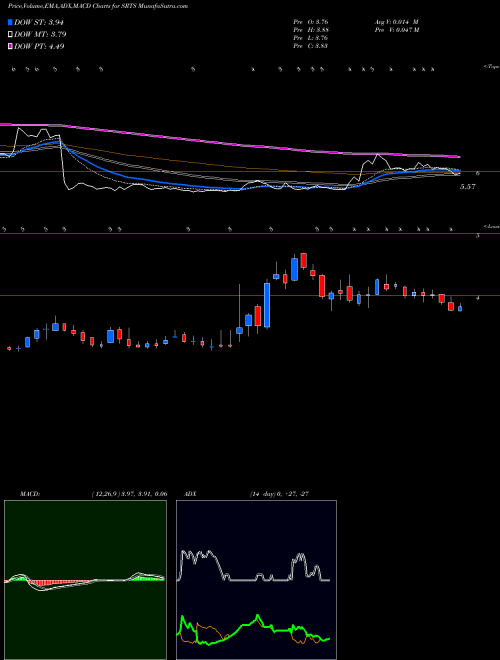
Task: Click the 'Avg V: 0.014 M' volume text
Action: tap(396, 22)
